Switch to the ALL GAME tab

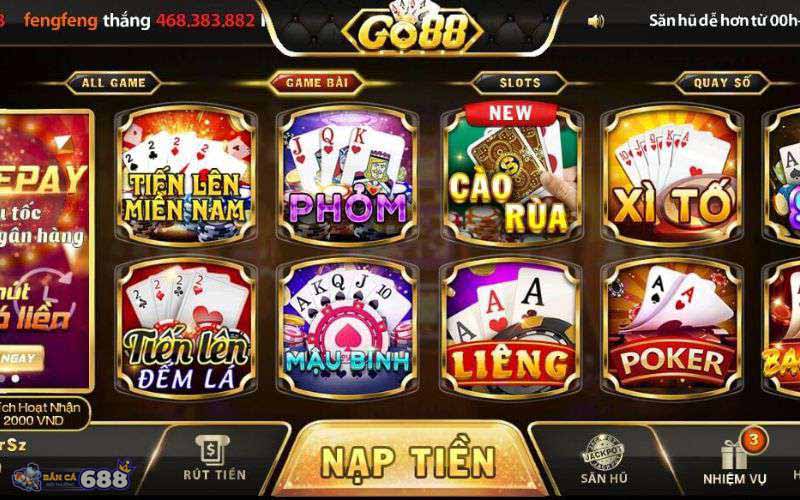[x=113, y=83]
